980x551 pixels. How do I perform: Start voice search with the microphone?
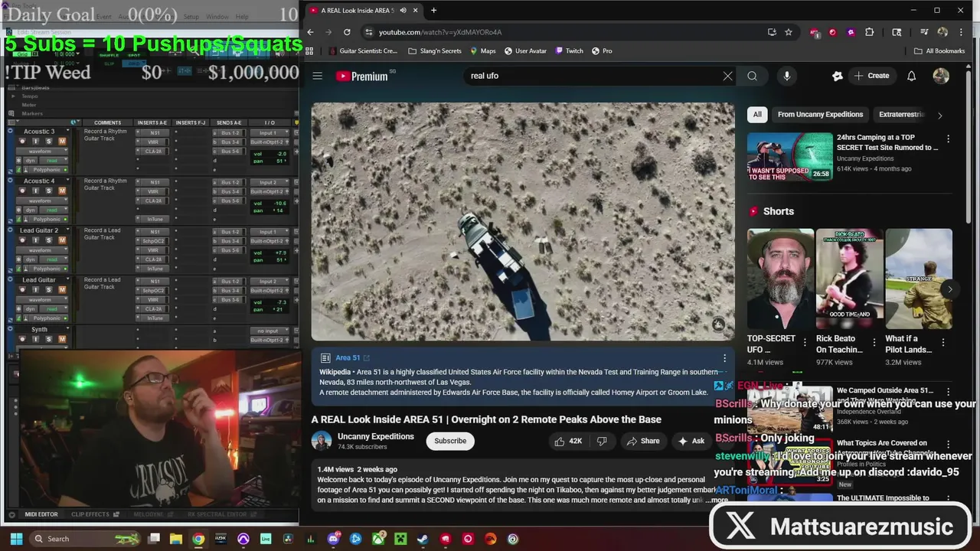(786, 76)
